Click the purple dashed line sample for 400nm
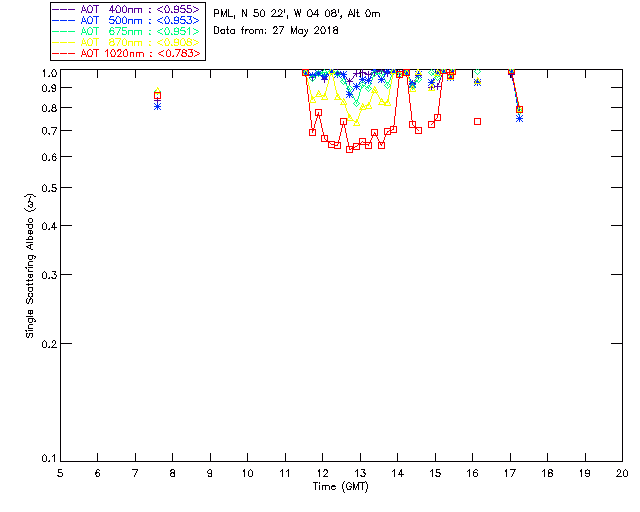Image resolution: width=640 pixels, height=512 pixels. (x=63, y=9)
